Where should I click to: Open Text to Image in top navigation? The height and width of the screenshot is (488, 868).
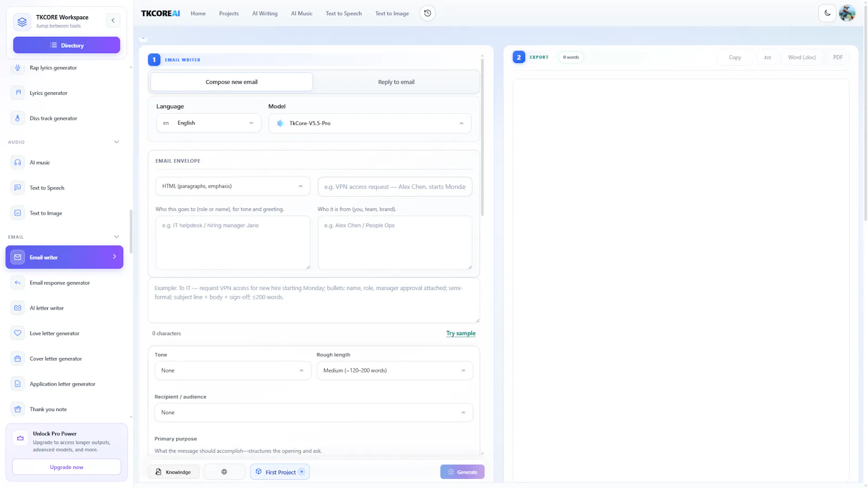[392, 14]
